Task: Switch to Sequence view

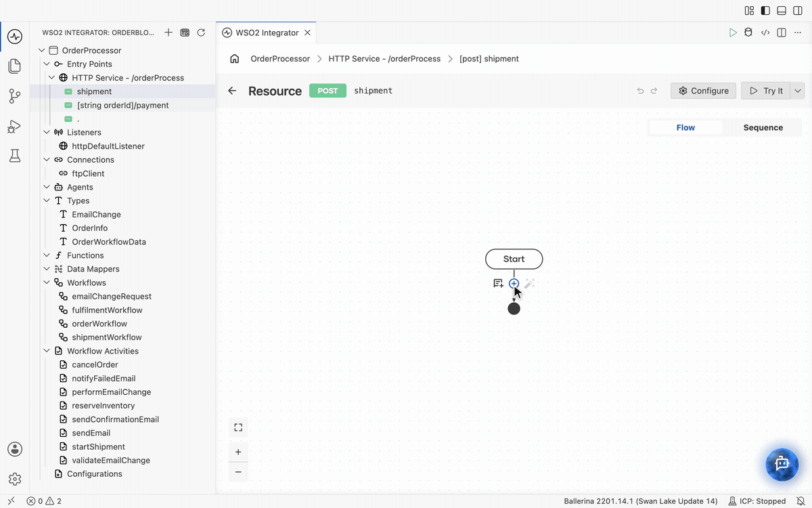Action: 763,127
